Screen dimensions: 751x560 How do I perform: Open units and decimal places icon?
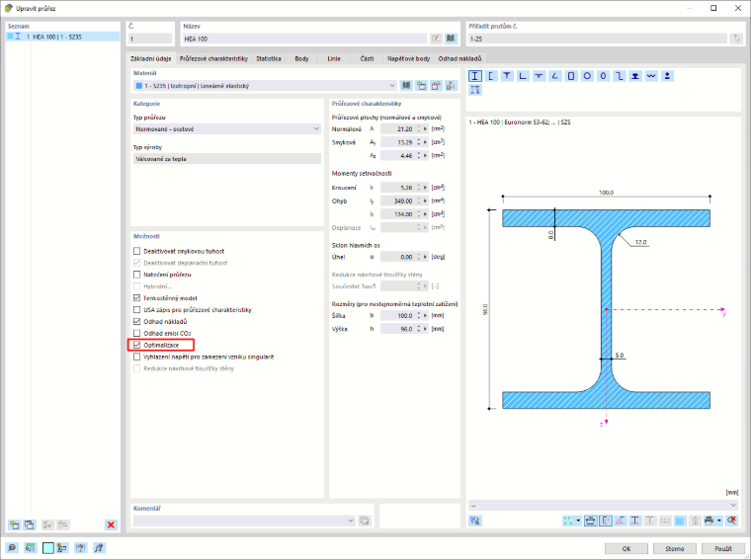(30, 548)
